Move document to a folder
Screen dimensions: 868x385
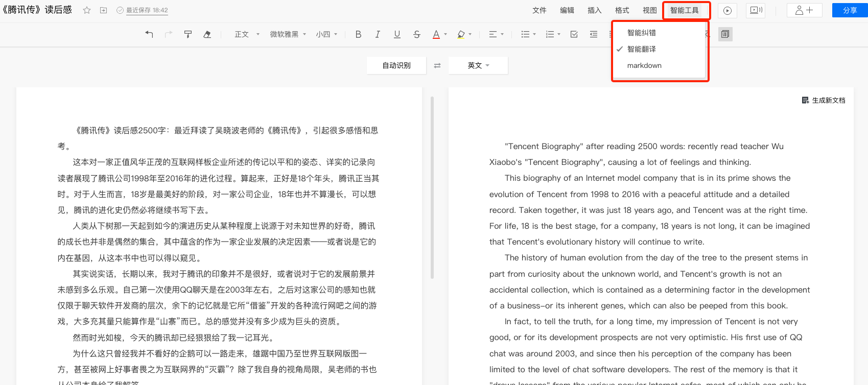[103, 10]
